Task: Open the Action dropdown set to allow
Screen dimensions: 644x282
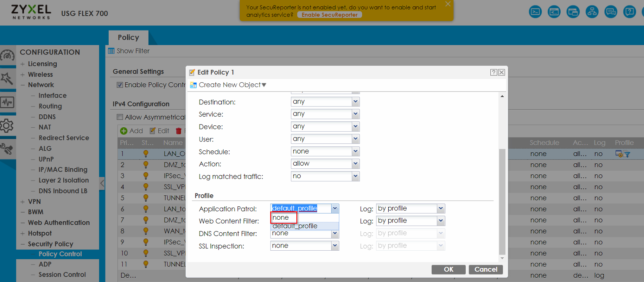Action: 325,164
